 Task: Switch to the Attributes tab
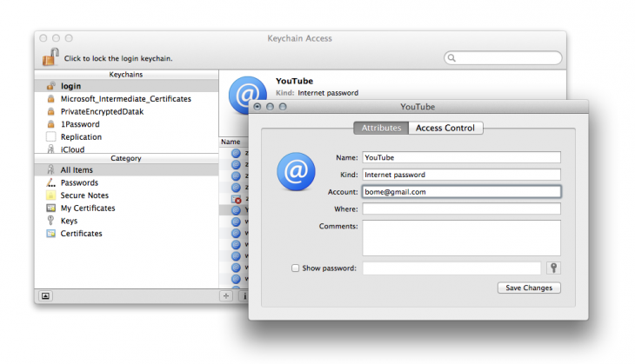click(381, 128)
